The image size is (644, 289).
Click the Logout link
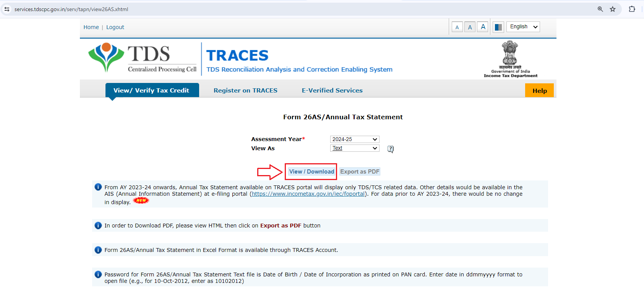tap(115, 27)
